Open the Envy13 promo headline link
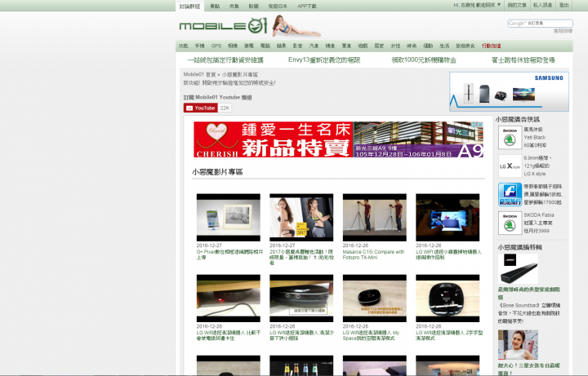The image size is (588, 376). 324,60
